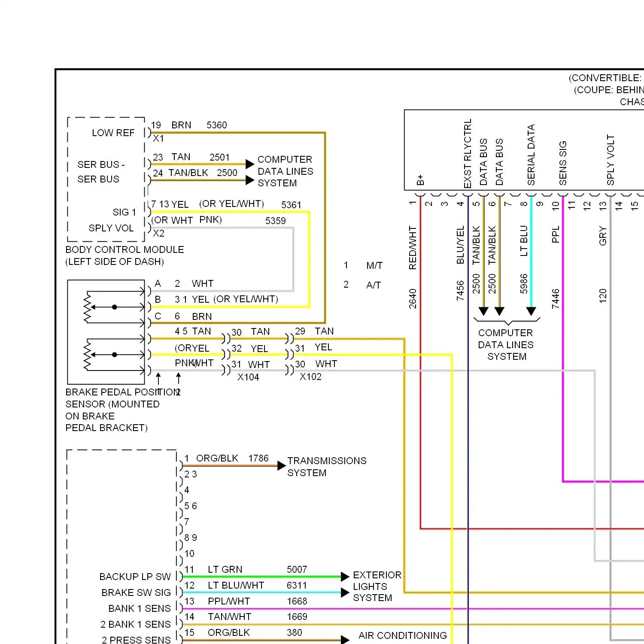This screenshot has height=644, width=644.
Task: Click the LT GRN wire label
Action: [x=225, y=570]
